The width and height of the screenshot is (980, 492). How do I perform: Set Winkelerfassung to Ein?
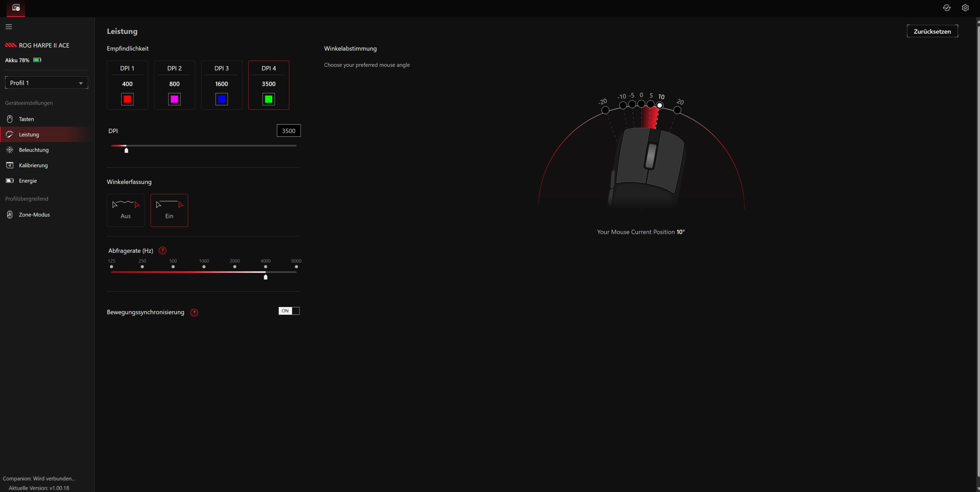(x=169, y=210)
